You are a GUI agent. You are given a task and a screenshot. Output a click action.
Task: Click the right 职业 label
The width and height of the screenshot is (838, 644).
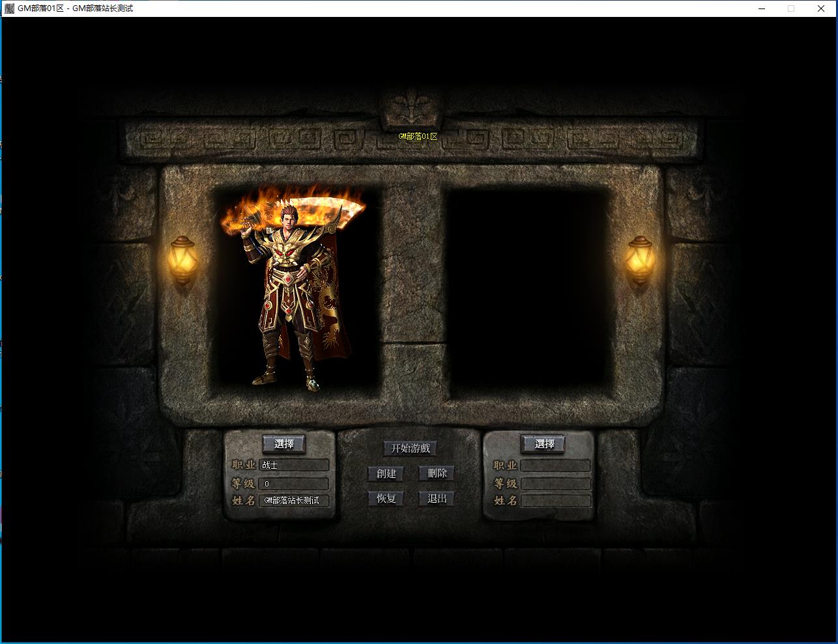click(x=505, y=466)
